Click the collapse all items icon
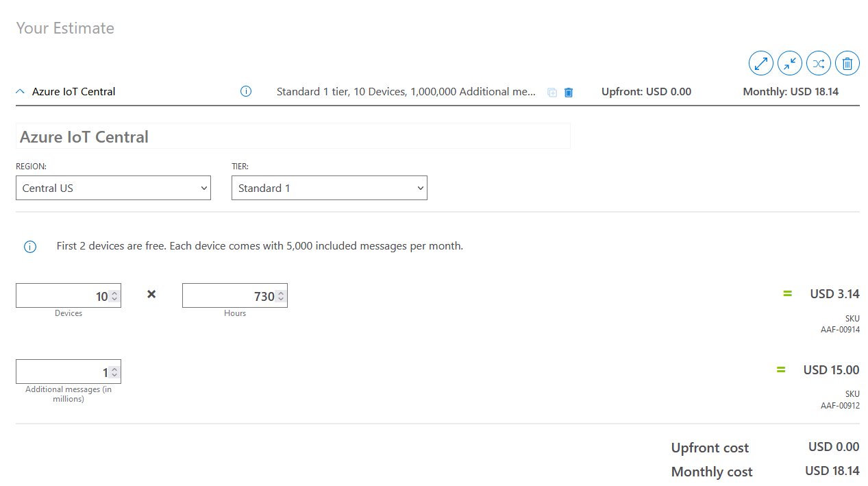Screen dimensions: 868x486 point(790,64)
